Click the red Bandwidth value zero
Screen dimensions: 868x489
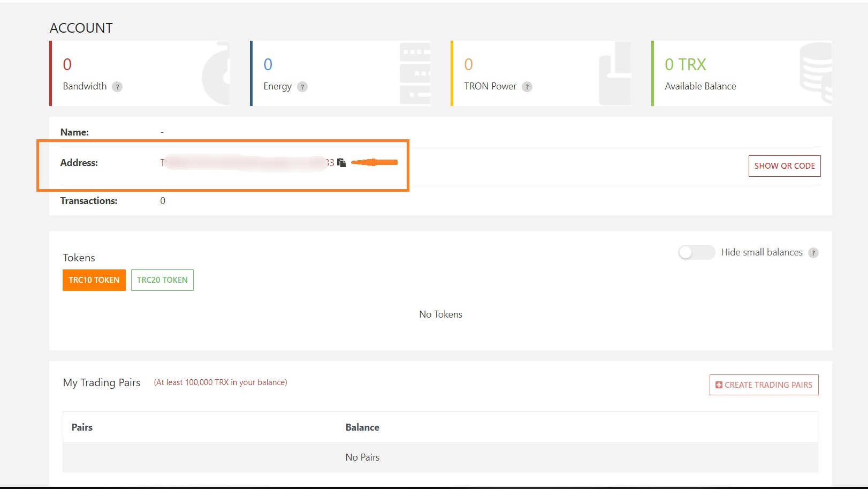point(67,65)
